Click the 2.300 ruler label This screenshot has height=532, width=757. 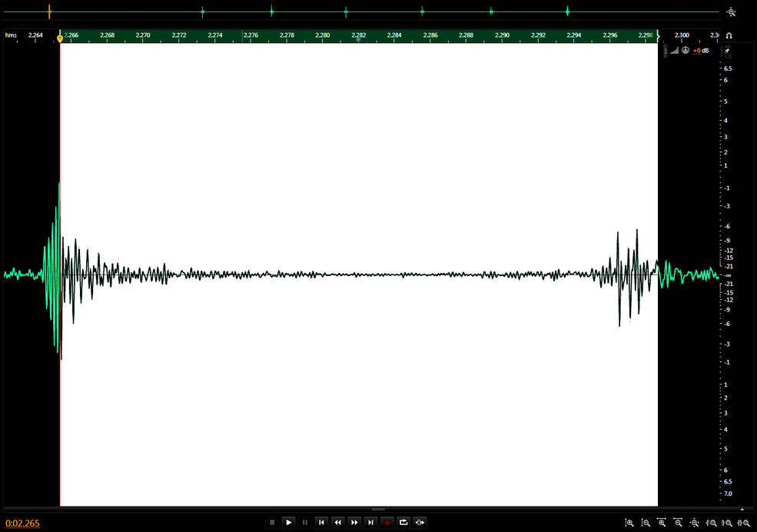(682, 35)
